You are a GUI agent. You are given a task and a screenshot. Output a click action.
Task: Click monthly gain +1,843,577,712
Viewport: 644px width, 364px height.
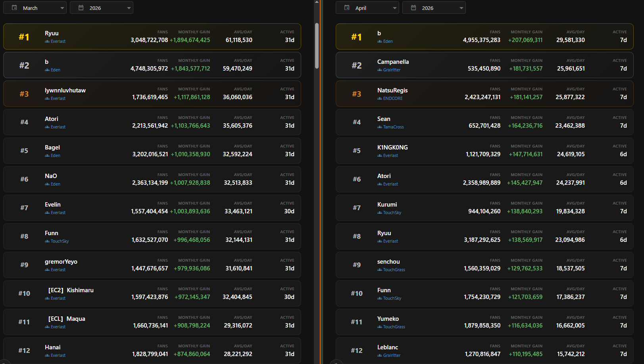click(x=190, y=69)
